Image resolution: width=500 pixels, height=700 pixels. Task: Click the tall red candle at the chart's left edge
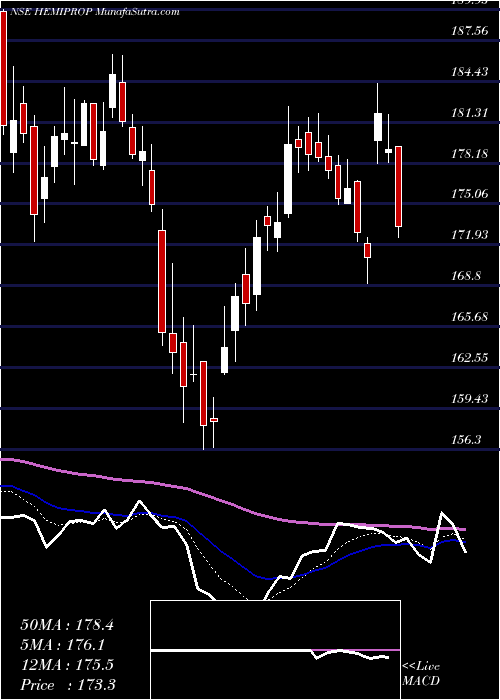pos(4,68)
